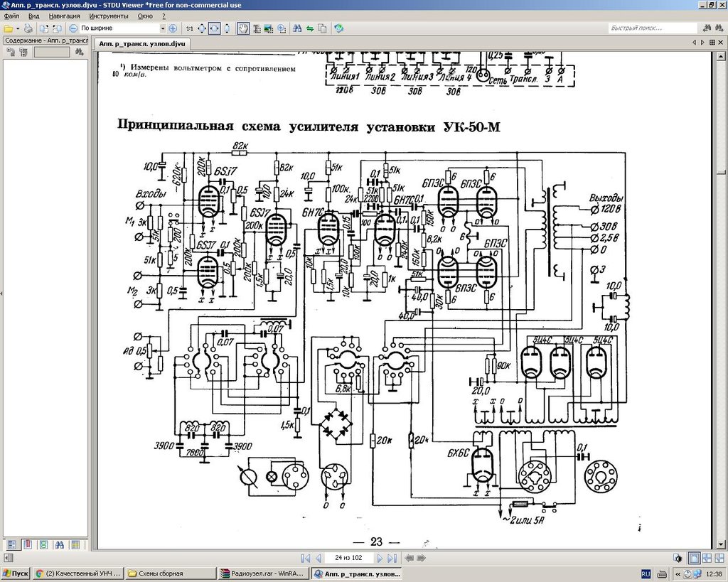Rotate page right icon

[57, 28]
